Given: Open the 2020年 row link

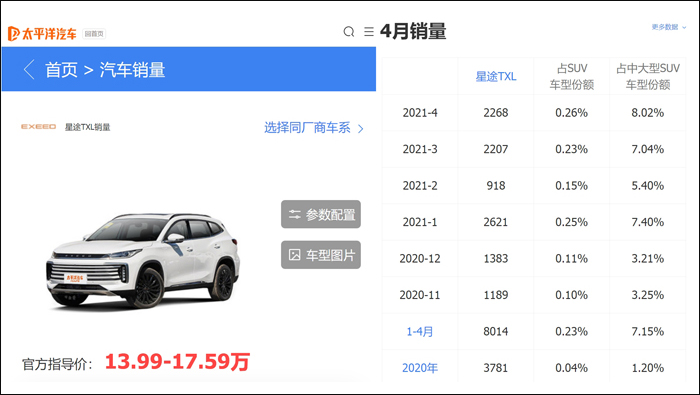Looking at the screenshot, I should coord(420,368).
